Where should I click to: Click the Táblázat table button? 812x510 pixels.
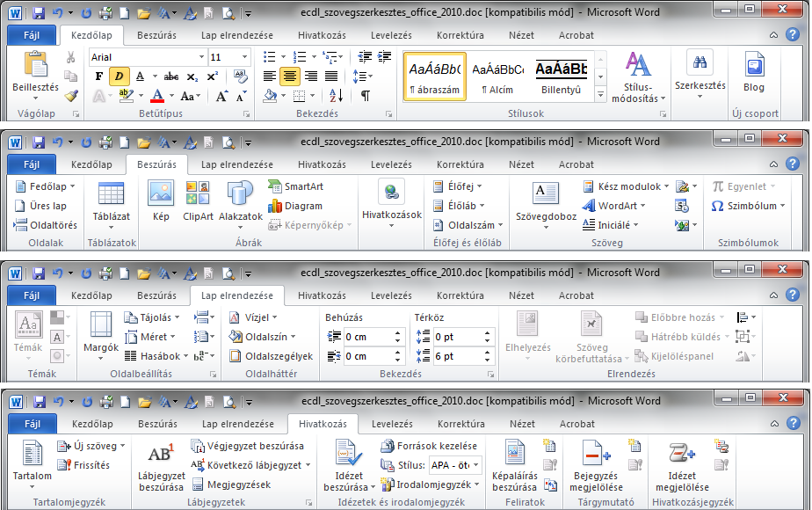coord(111,206)
